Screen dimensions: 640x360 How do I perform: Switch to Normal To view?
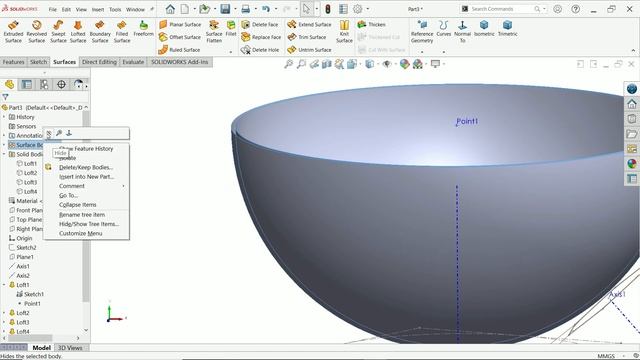point(462,31)
